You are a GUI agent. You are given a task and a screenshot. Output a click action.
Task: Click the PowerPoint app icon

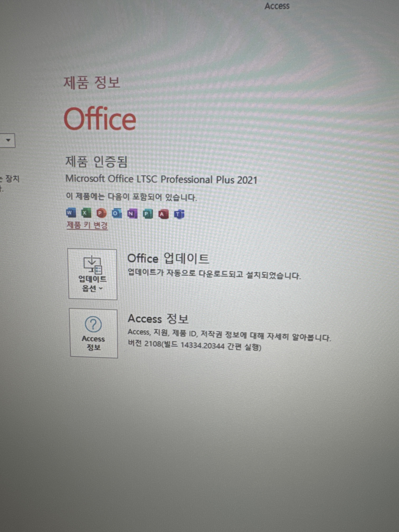coord(101,213)
